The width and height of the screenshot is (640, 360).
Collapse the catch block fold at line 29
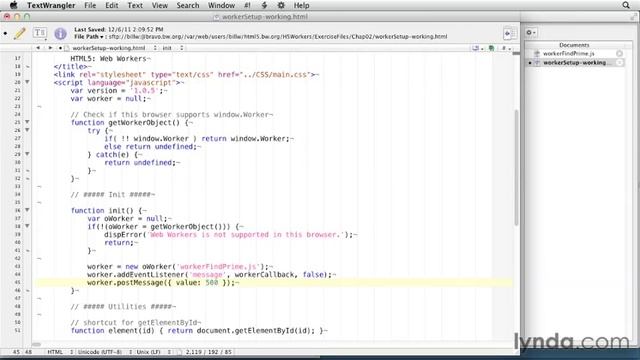click(27, 154)
